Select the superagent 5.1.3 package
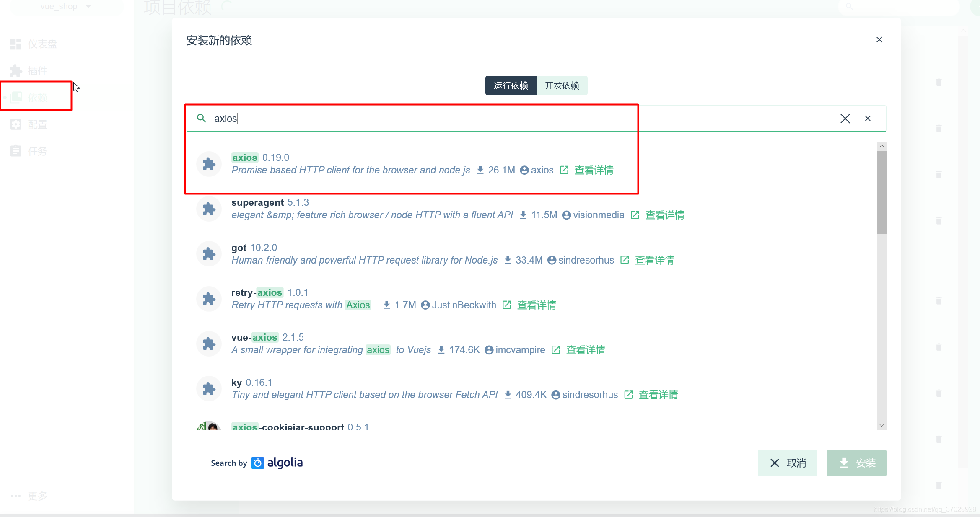 pos(531,209)
